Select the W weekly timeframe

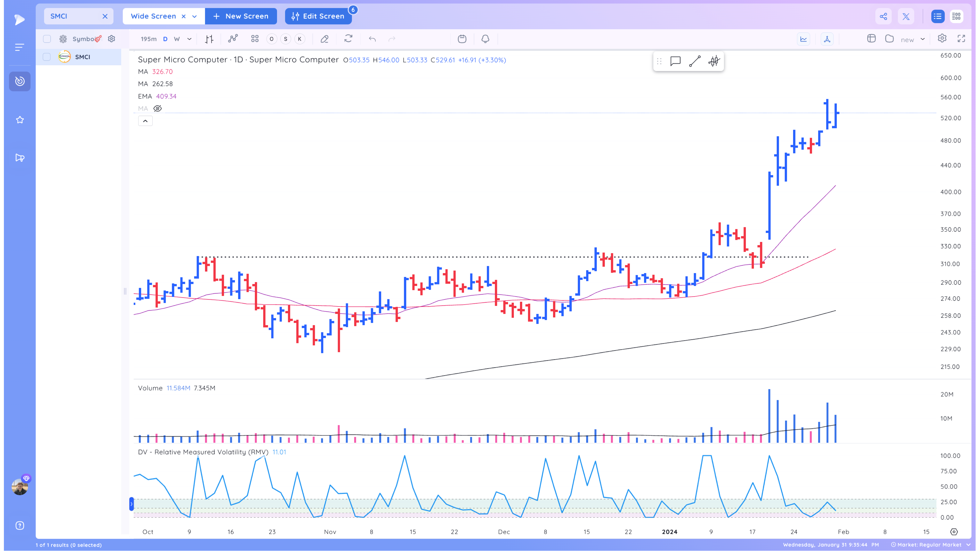(x=177, y=39)
